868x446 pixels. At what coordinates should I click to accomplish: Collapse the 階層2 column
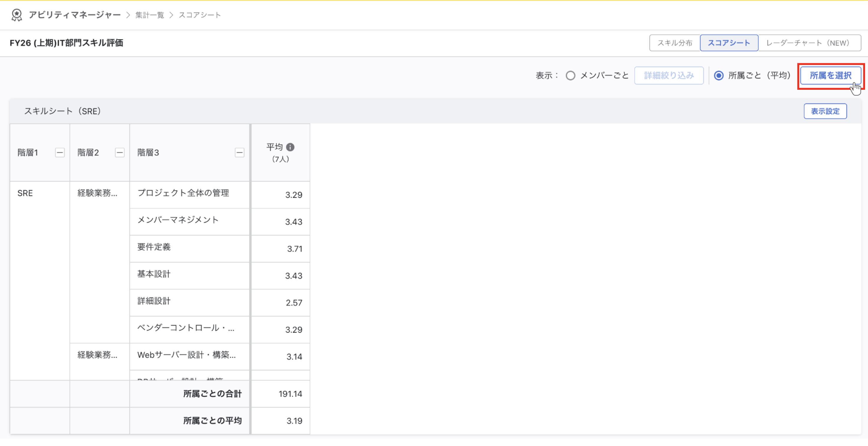point(120,152)
